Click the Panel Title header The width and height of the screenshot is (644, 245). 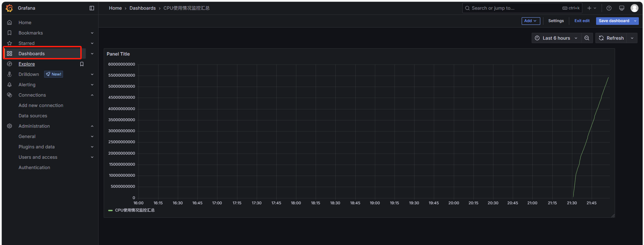[118, 54]
